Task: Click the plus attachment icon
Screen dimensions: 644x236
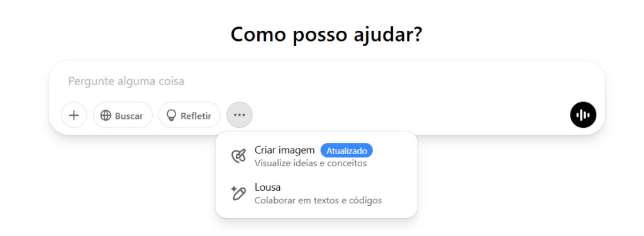Action: (x=74, y=115)
